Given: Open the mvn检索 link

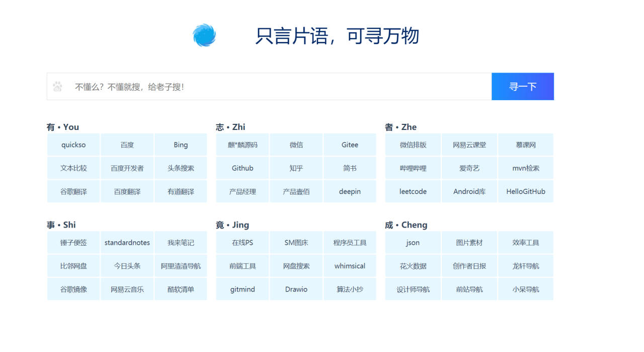Looking at the screenshot, I should (x=526, y=168).
